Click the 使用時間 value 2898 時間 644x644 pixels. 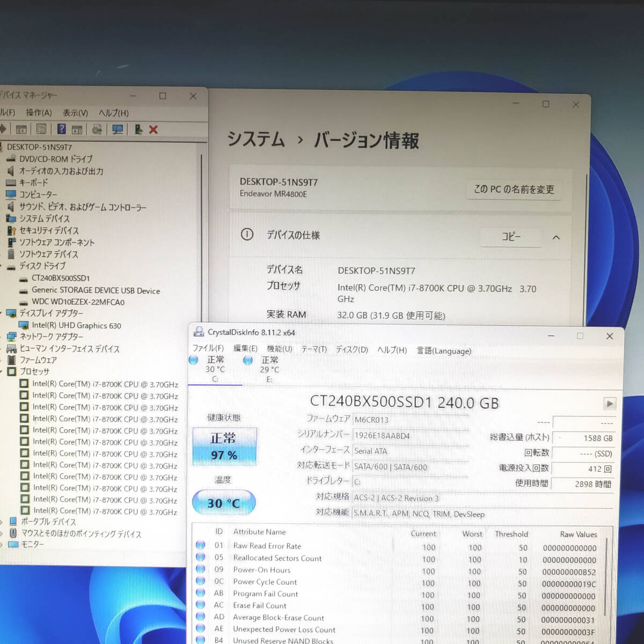(583, 484)
